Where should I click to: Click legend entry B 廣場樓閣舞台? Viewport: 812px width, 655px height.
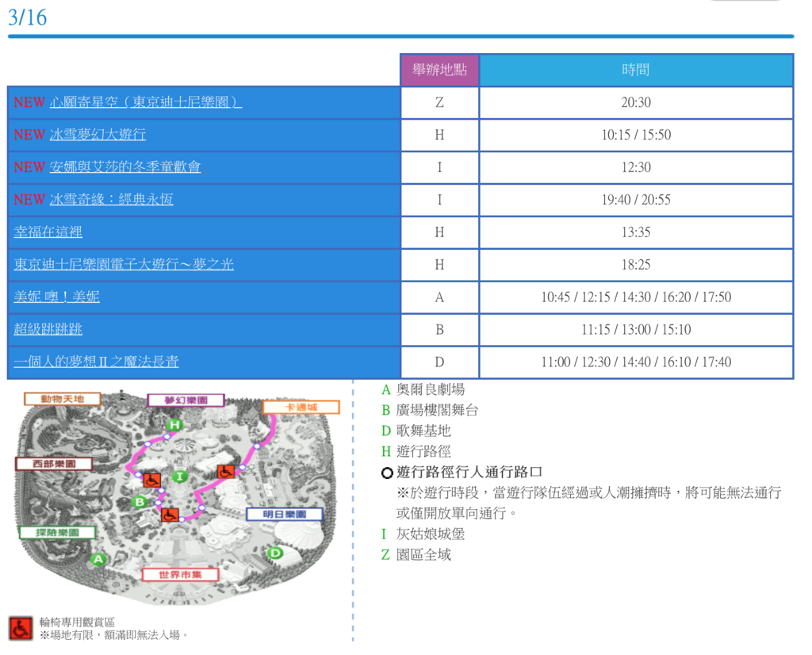430,410
